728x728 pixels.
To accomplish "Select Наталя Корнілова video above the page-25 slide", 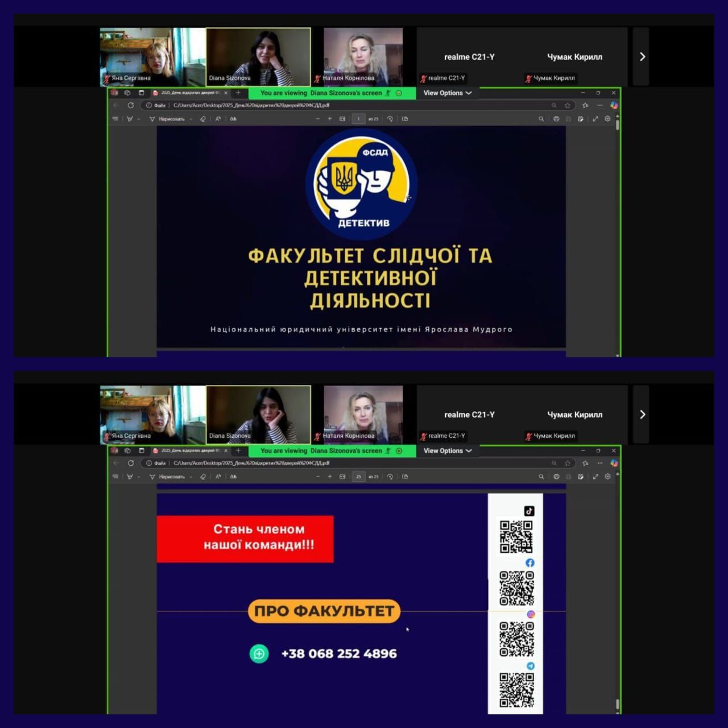I will pos(363,415).
